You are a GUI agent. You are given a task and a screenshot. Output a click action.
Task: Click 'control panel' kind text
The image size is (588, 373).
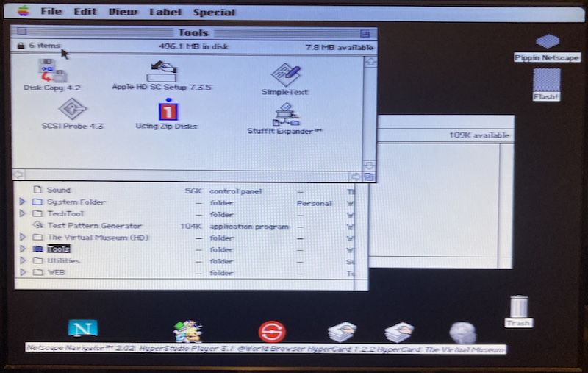[x=235, y=191]
